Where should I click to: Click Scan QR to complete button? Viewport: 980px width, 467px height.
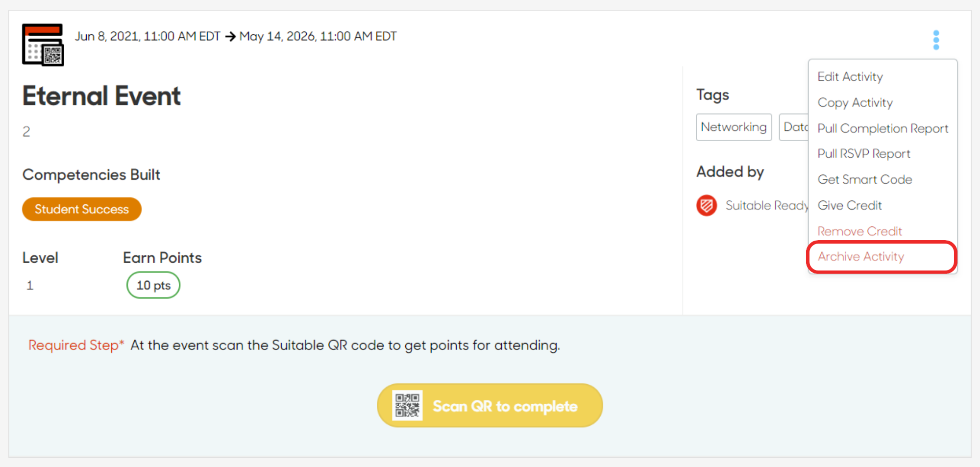click(x=490, y=406)
